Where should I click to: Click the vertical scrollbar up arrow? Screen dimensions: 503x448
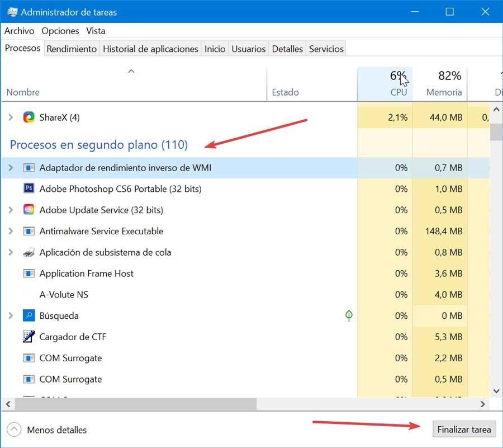tap(496, 110)
